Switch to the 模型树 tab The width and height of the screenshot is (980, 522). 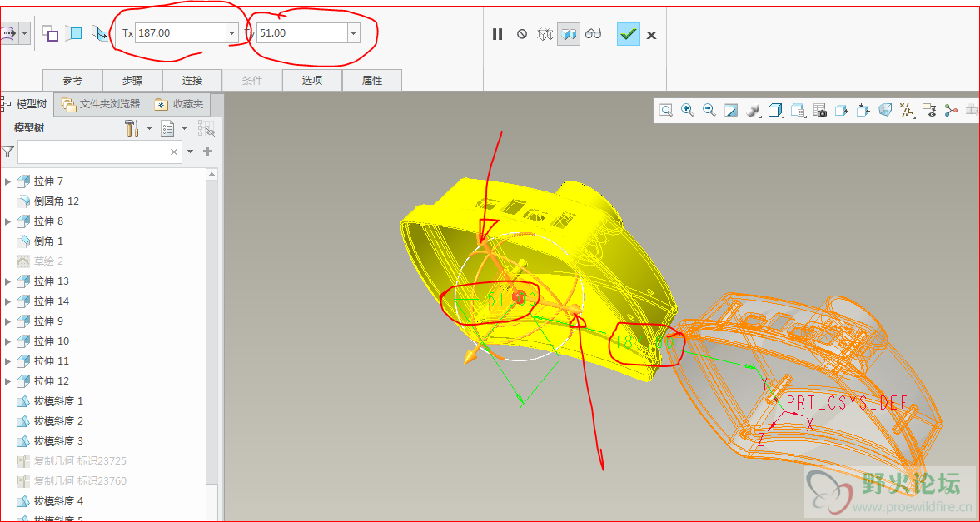tap(27, 104)
